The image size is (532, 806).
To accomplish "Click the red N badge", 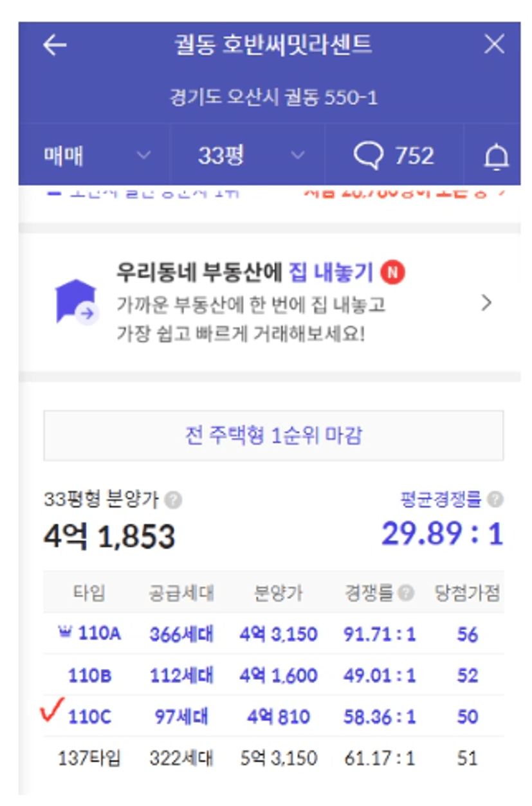I will coord(392,273).
